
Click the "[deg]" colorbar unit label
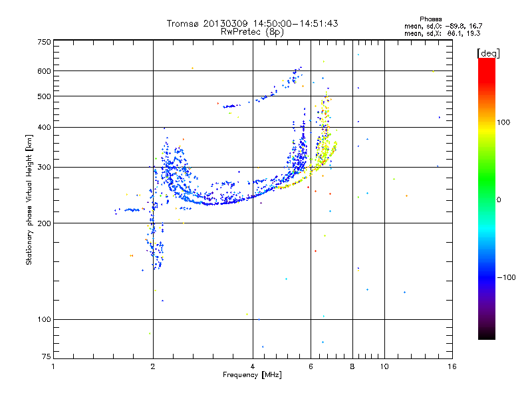488,53
